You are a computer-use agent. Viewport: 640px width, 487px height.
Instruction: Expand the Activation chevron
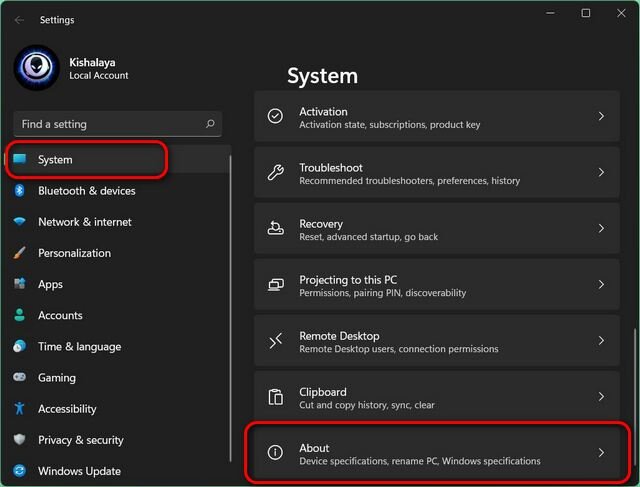coord(601,117)
